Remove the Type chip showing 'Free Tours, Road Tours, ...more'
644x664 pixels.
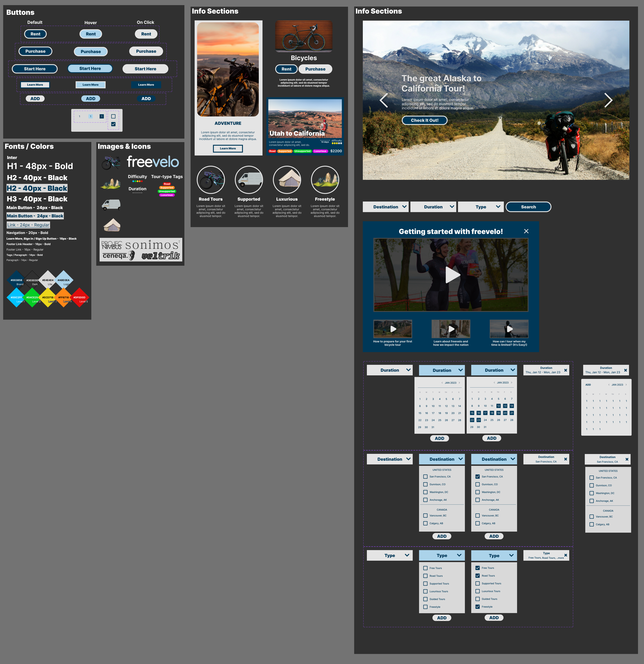coord(566,555)
